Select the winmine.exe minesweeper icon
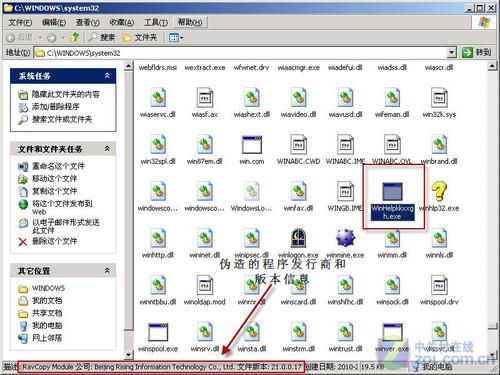500x375 pixels. [345, 238]
